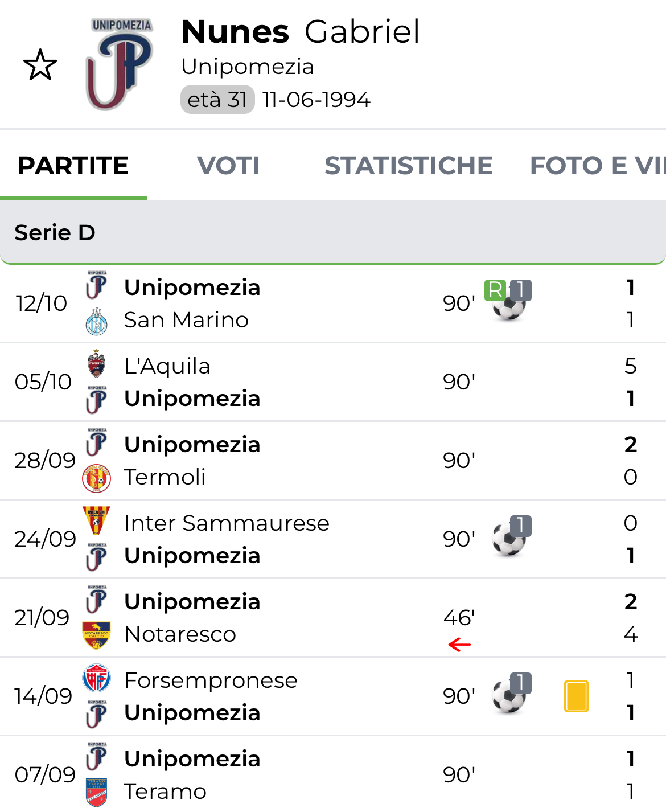666x812 pixels.
Task: Click the yellow card in Forsempronese match
Action: (x=576, y=696)
